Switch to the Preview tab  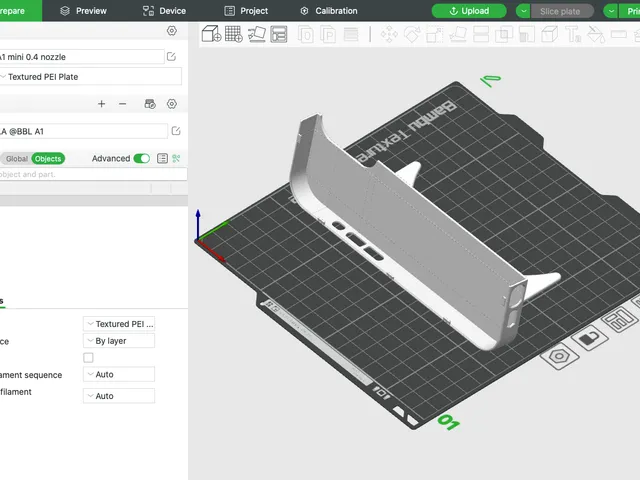(x=83, y=11)
